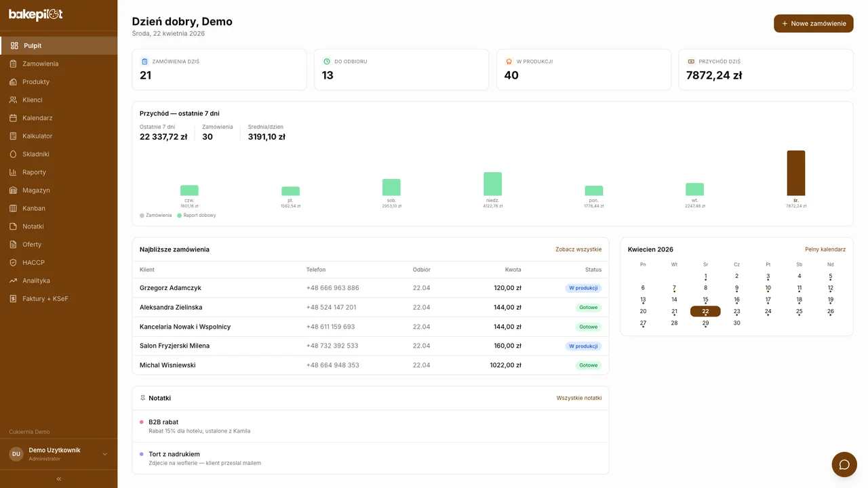This screenshot has height=488, width=868.
Task: Click the niedz. green revenue bar
Action: (x=492, y=184)
